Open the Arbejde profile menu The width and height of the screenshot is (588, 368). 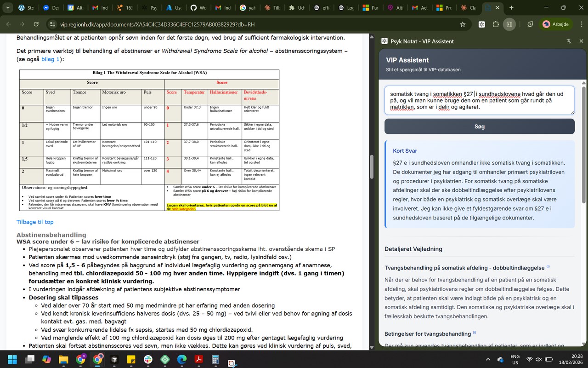click(x=556, y=24)
